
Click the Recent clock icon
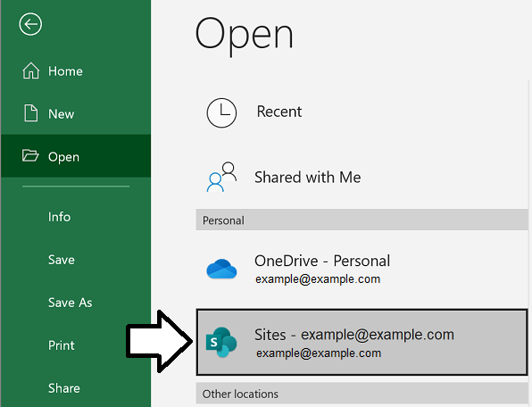(221, 112)
